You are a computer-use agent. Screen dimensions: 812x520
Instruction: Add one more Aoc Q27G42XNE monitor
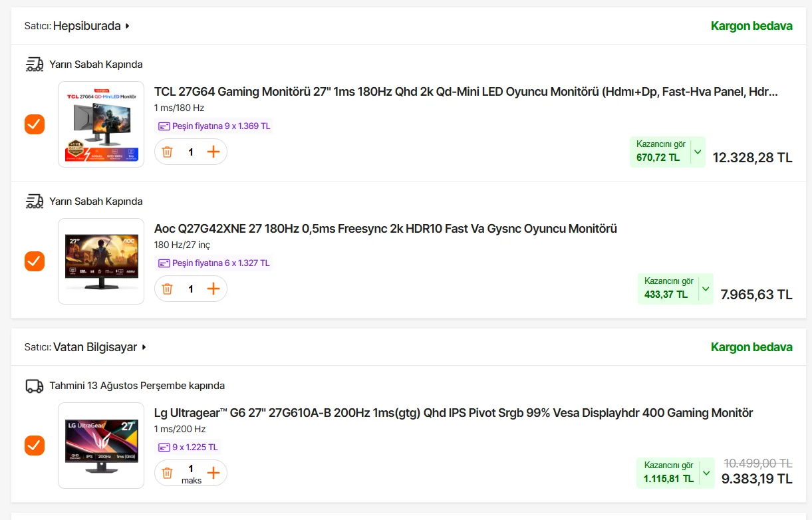coord(213,289)
